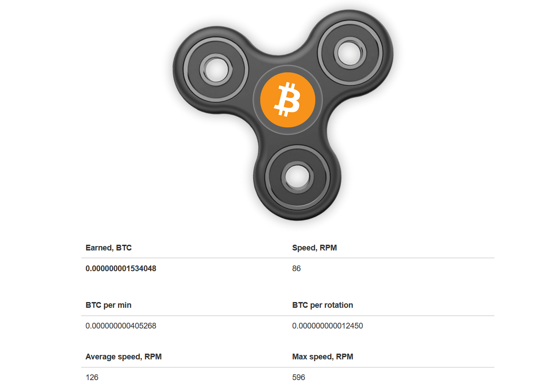Select the earned value 0.000000001534048
The width and height of the screenshot is (557, 392).
click(x=121, y=269)
